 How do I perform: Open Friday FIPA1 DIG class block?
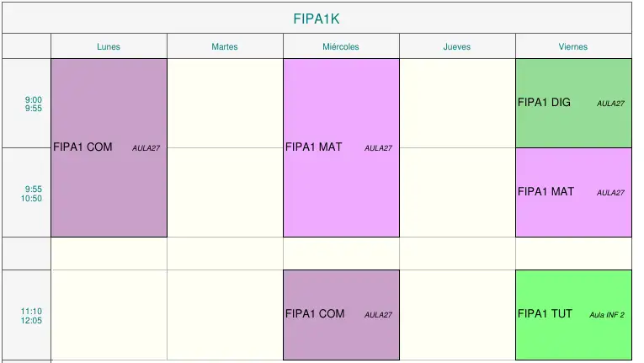point(573,104)
